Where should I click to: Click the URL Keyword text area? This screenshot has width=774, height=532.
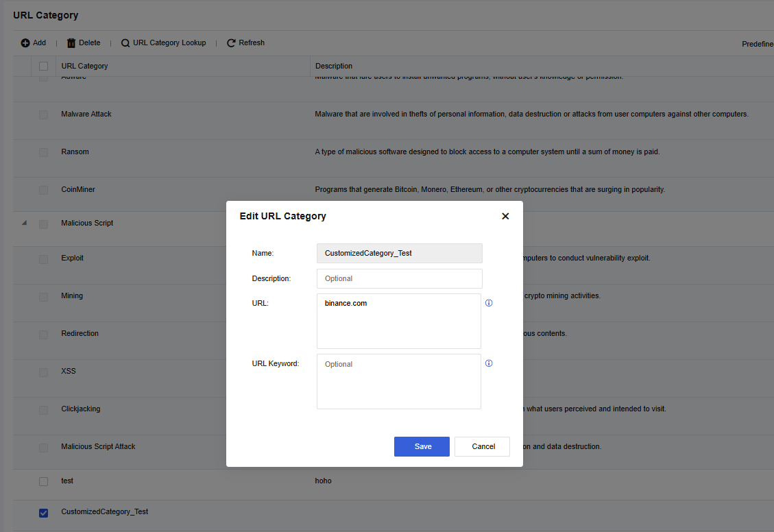tap(399, 381)
